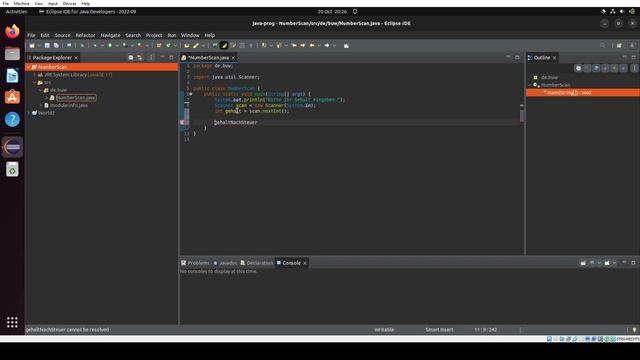Click the Search pencil icon in toolbar

195,46
